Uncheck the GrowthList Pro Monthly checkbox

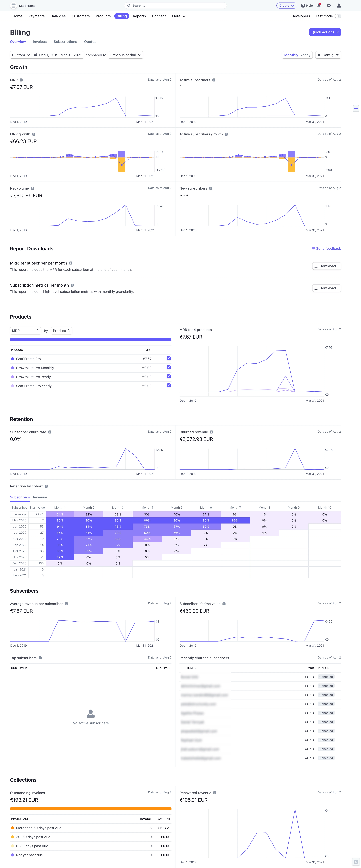click(169, 368)
